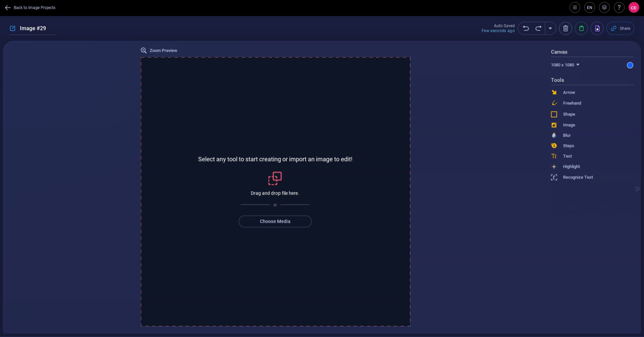Expand the undo/redo history dropdown arrow
The width and height of the screenshot is (644, 337).
tap(550, 28)
